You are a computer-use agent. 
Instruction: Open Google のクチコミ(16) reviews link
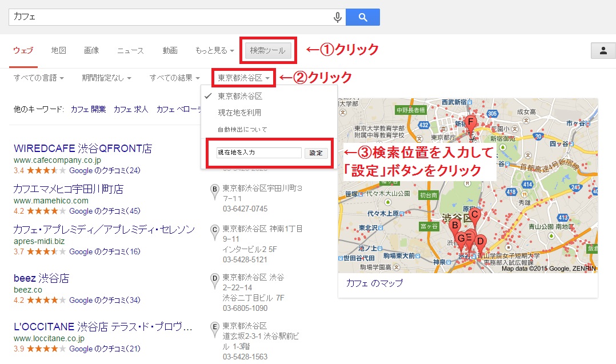(105, 251)
